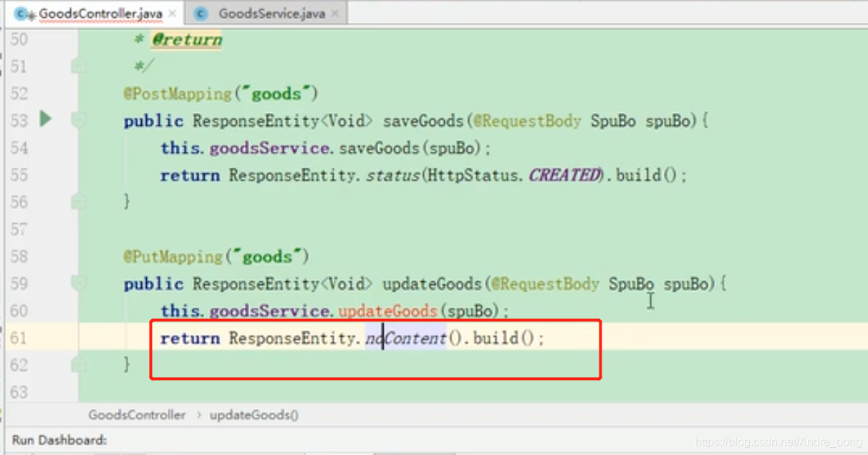This screenshot has height=455, width=868.
Task: Click the return keyword on line 61
Action: [190, 338]
